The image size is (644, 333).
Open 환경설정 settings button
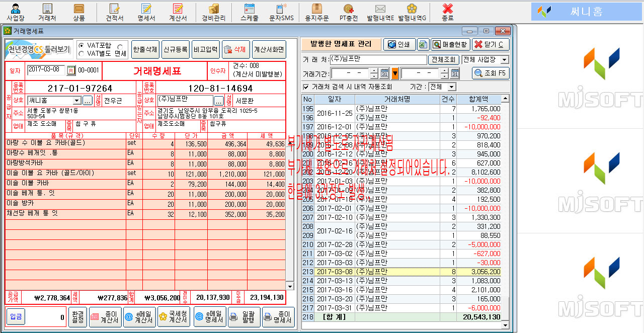point(77,317)
